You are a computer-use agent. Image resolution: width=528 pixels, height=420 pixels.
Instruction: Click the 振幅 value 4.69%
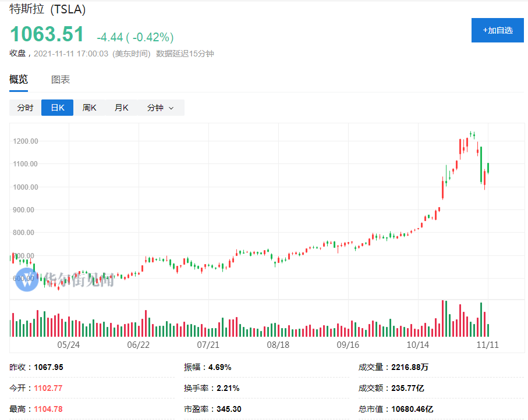[x=219, y=367]
